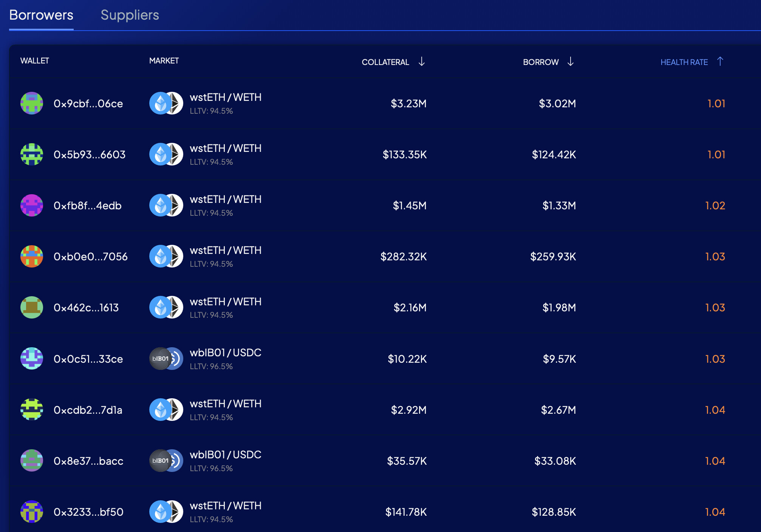Click the avatar icon for wallet 0xfb8f...4edb
The width and height of the screenshot is (761, 532).
[x=32, y=205]
